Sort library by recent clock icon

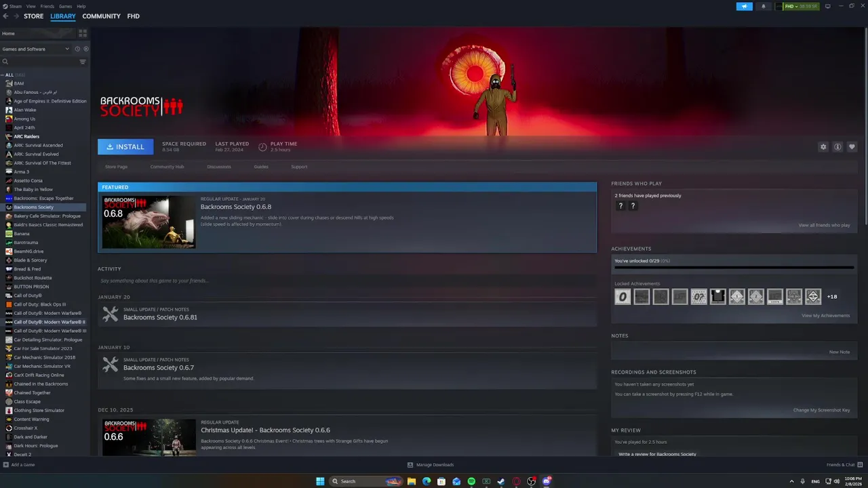[77, 49]
